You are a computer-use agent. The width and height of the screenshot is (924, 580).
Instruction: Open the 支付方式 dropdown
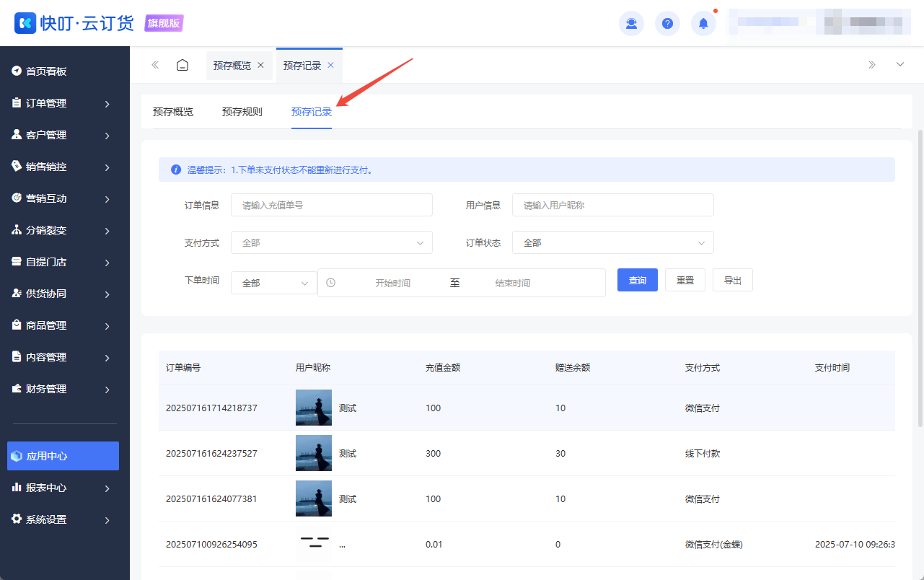point(332,242)
